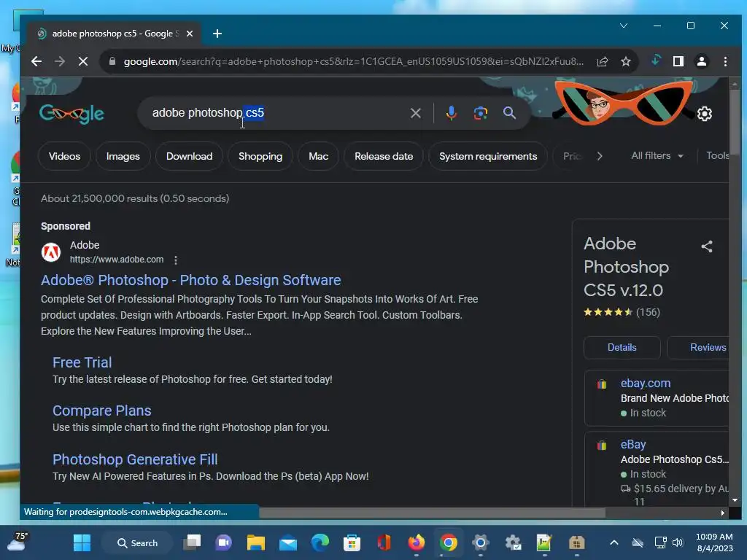Share the Adobe Photoshop CS5 knowledge panel
Viewport: 747px width, 560px height.
pyautogui.click(x=707, y=246)
